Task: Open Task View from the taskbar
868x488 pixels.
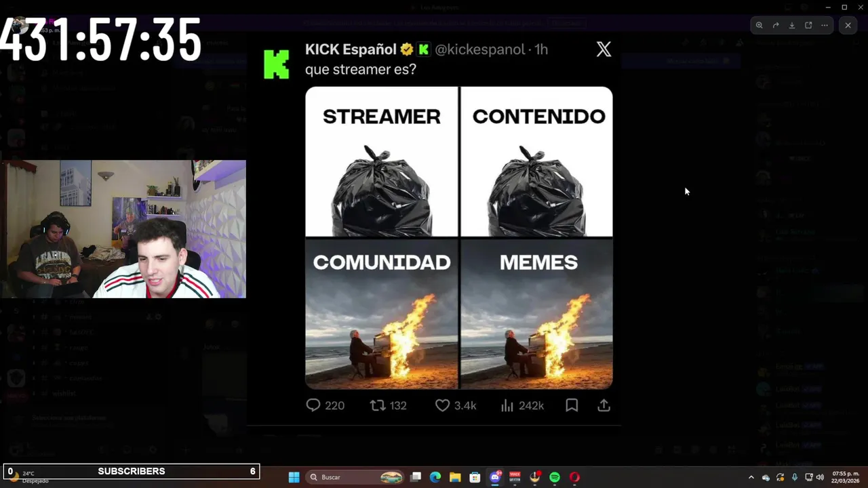Action: pos(416,477)
